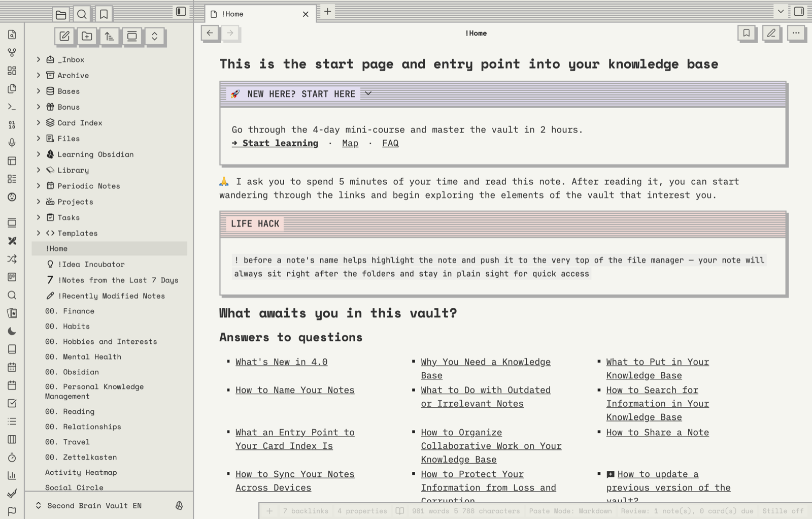Image resolution: width=812 pixels, height=519 pixels.
Task: Open the 00. Finance note
Action: (x=110, y=311)
